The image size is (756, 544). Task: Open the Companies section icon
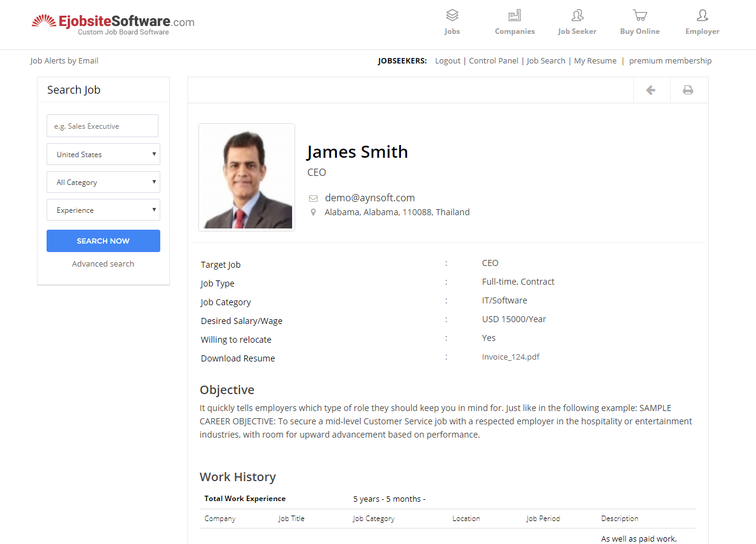click(x=515, y=15)
